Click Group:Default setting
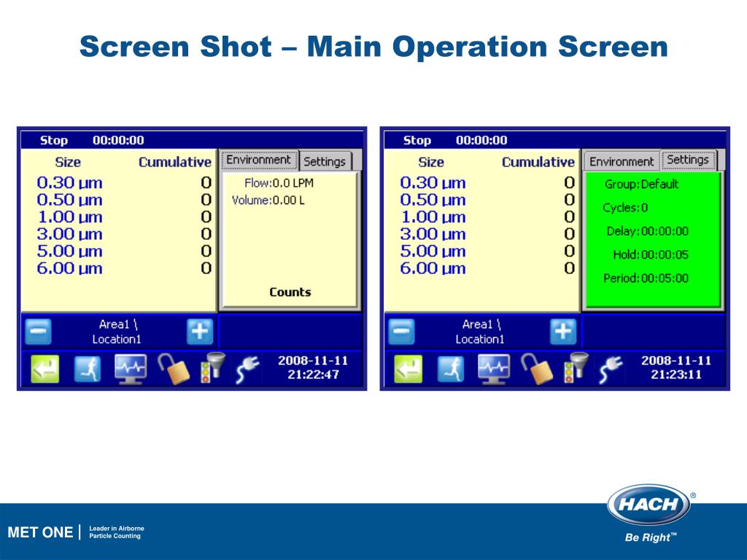The image size is (747, 560). point(641,184)
